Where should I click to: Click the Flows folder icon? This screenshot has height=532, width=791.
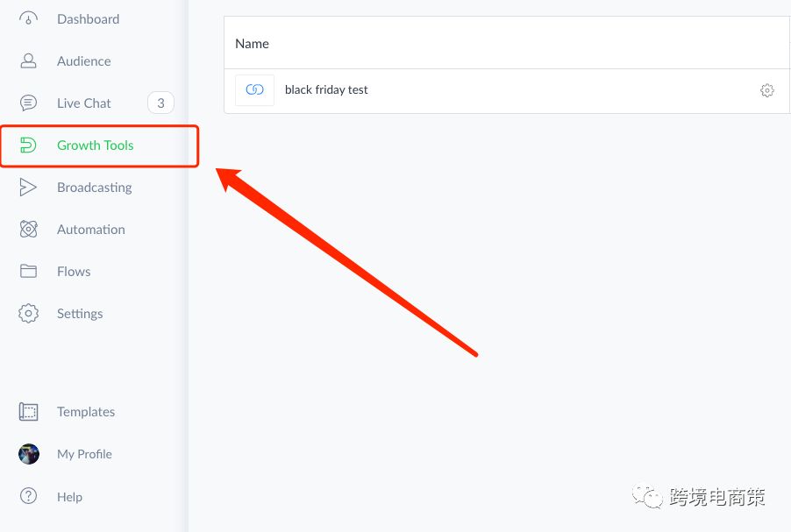[x=28, y=272]
